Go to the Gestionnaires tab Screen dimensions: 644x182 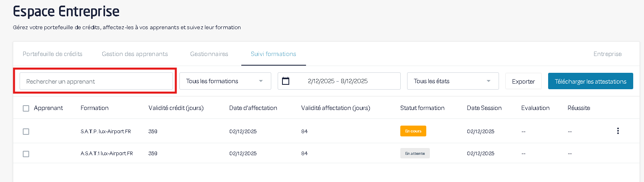(x=209, y=54)
